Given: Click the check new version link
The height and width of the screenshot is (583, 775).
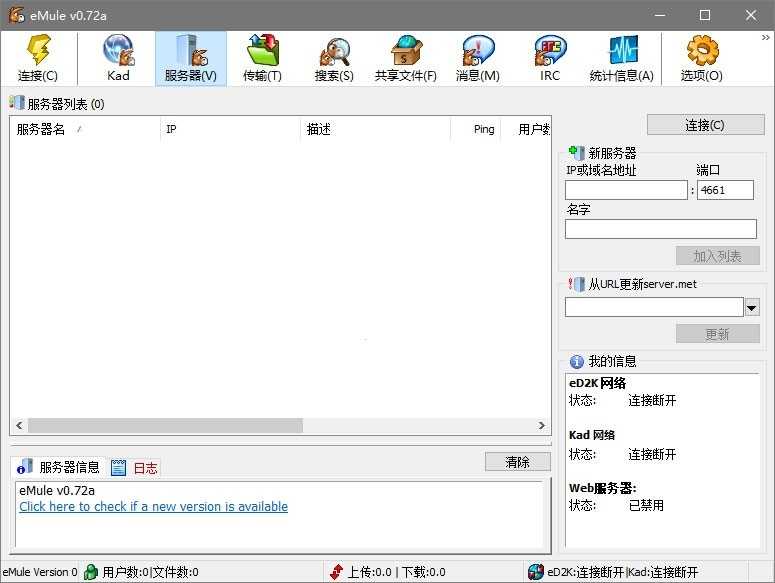Looking at the screenshot, I should (x=153, y=506).
